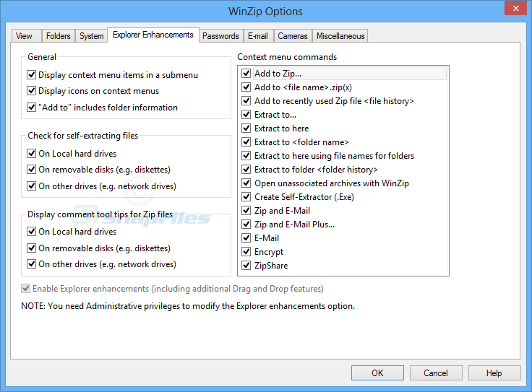
Task: Select the Explorer Enhancements tab
Action: coord(153,35)
